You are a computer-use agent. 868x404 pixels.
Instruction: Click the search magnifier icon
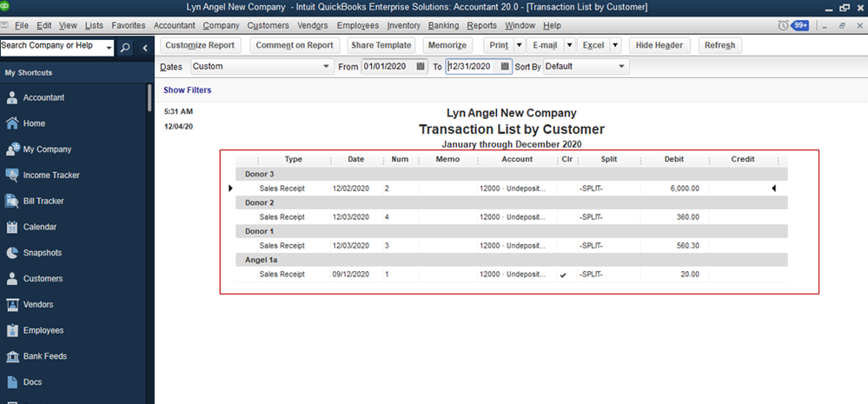(126, 48)
